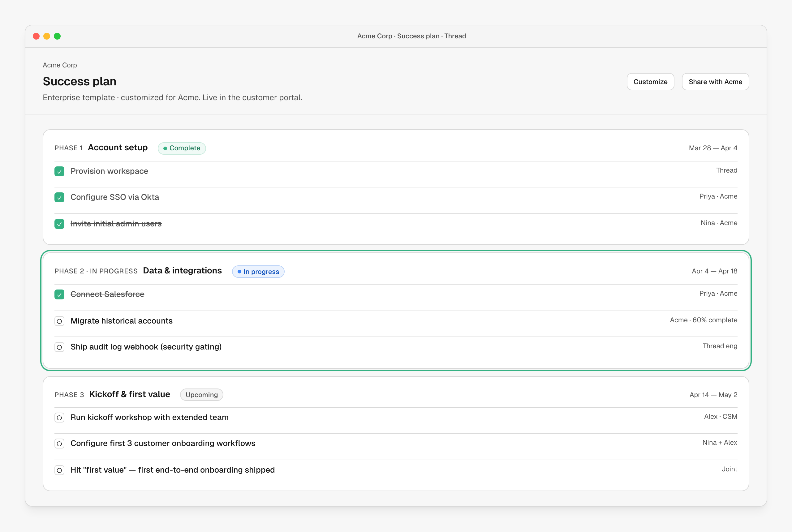This screenshot has height=532, width=792.
Task: Click Configure SSO via Okta text
Action: coord(115,197)
